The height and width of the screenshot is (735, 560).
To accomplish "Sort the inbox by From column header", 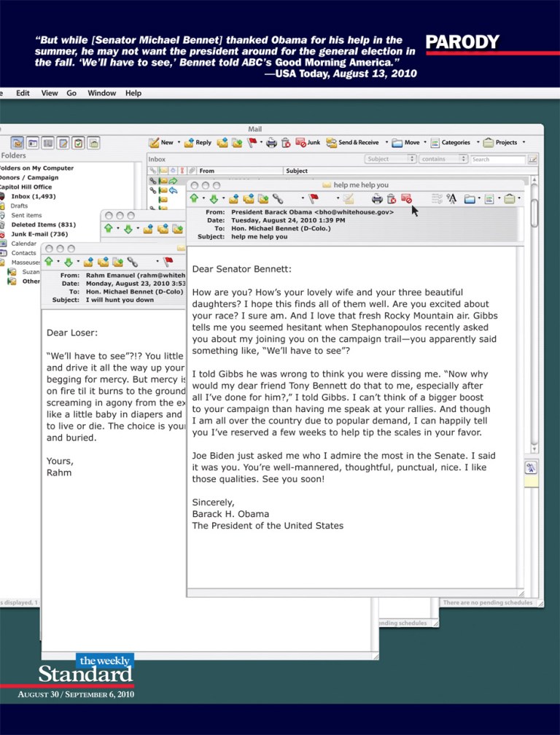I will [x=207, y=171].
